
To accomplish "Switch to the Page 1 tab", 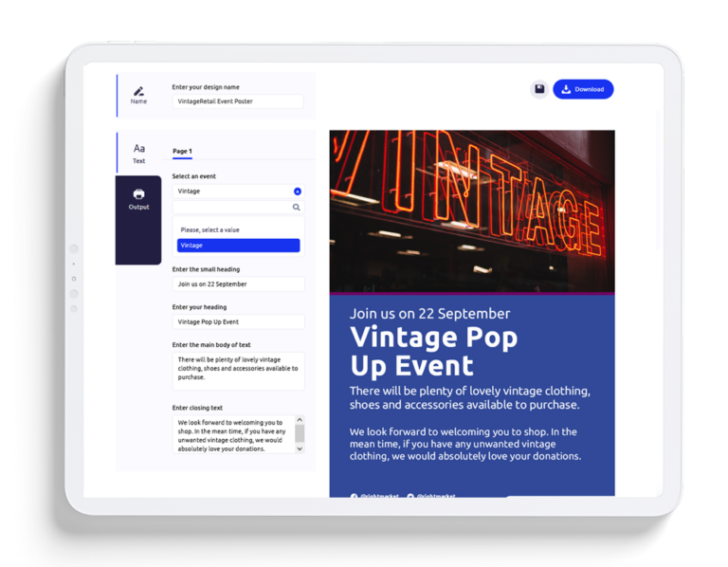I will (182, 151).
